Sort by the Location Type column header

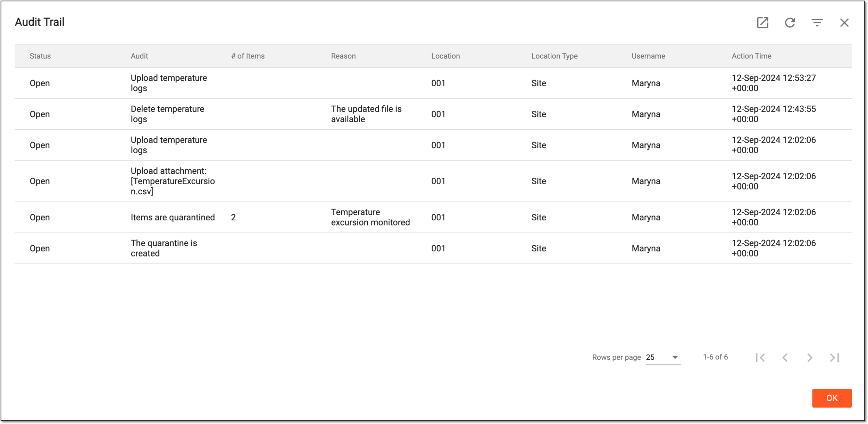[554, 56]
